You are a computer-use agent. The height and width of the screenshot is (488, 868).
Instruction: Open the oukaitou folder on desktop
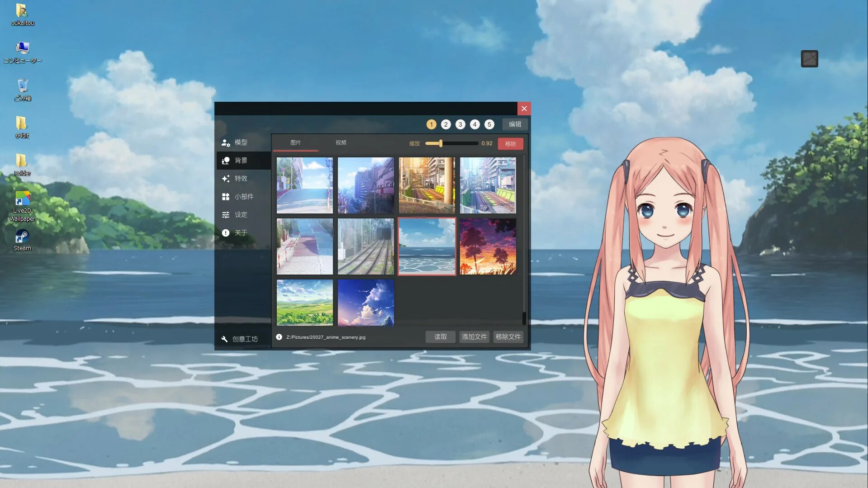click(x=22, y=14)
